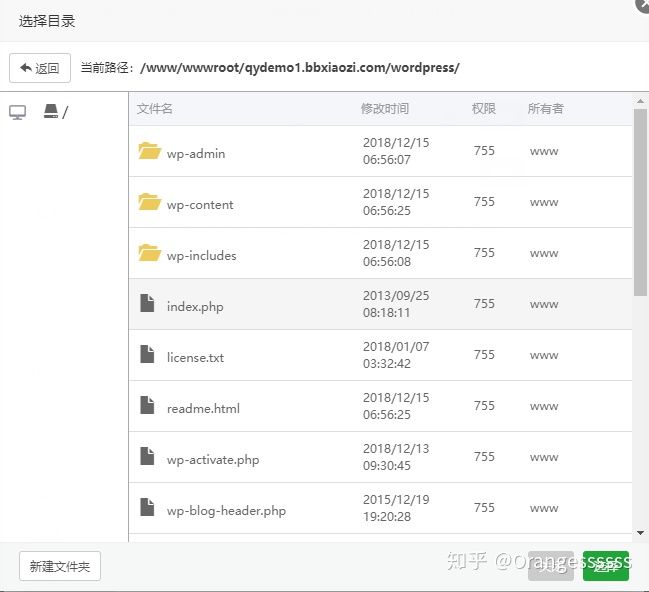Screen dimensions: 649x592
Task: Select the wp-admin folder name
Action: [196, 154]
